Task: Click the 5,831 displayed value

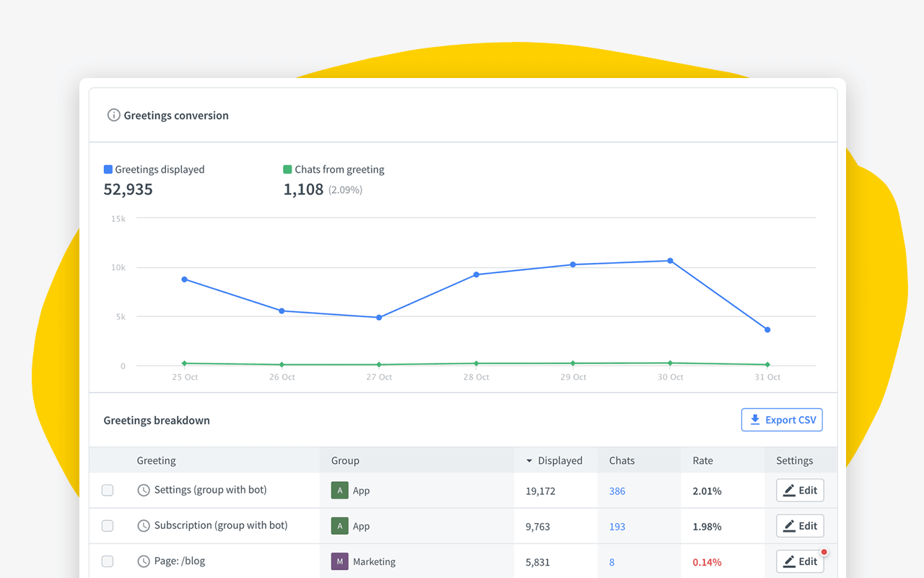Action: (538, 562)
